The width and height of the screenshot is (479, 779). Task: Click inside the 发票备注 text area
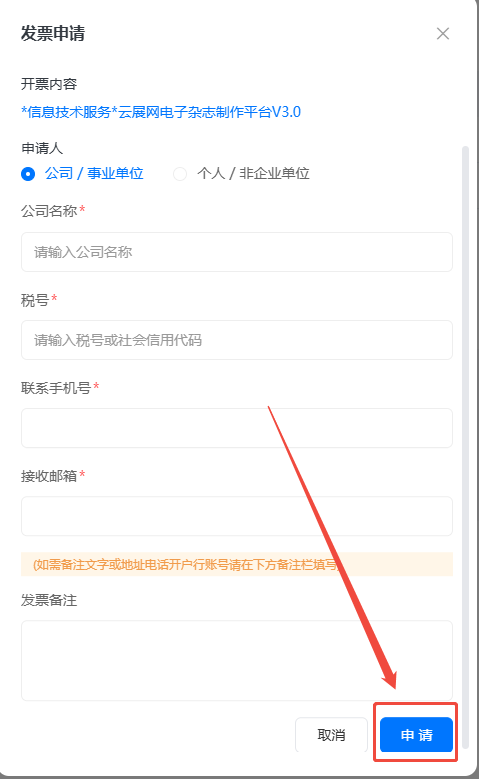pyautogui.click(x=237, y=660)
